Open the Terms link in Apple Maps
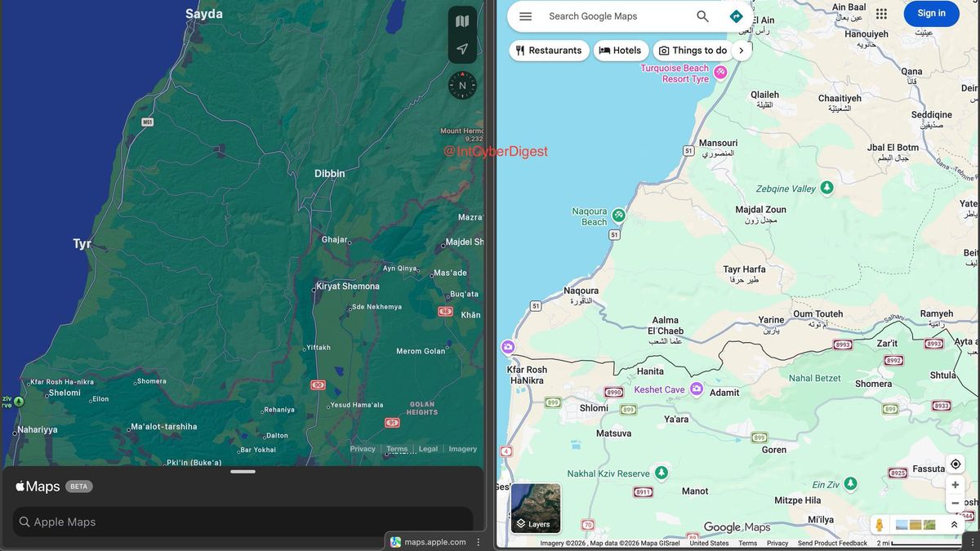This screenshot has height=551, width=980. coord(397,449)
